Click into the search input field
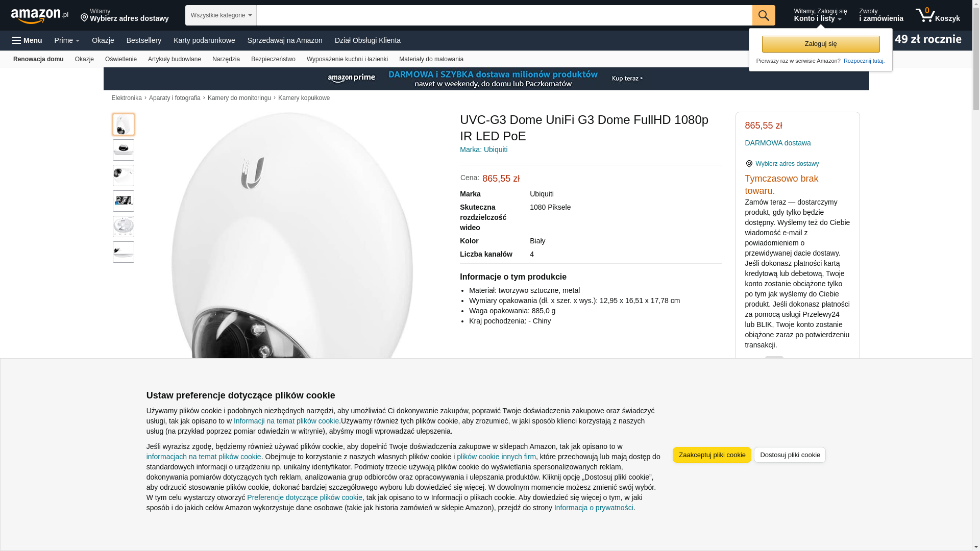The width and height of the screenshot is (980, 551). click(504, 15)
